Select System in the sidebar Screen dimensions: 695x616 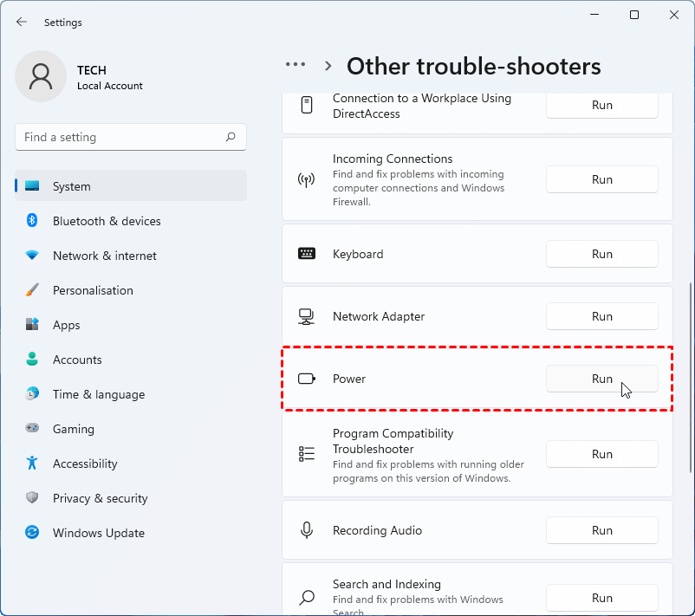pyautogui.click(x=71, y=186)
